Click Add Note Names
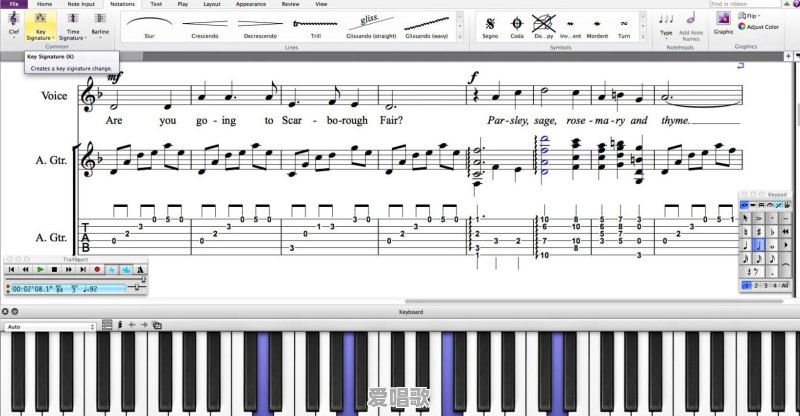Image resolution: width=800 pixels, height=416 pixels. [691, 27]
